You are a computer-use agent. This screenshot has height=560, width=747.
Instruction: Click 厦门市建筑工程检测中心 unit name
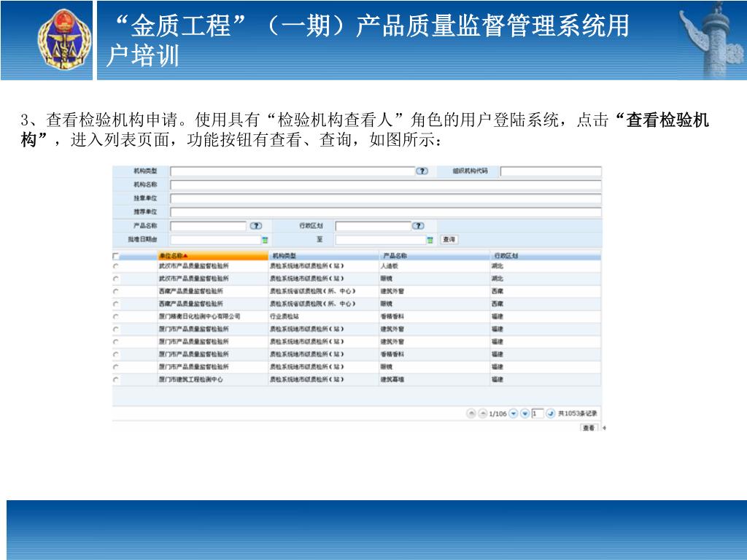point(190,379)
